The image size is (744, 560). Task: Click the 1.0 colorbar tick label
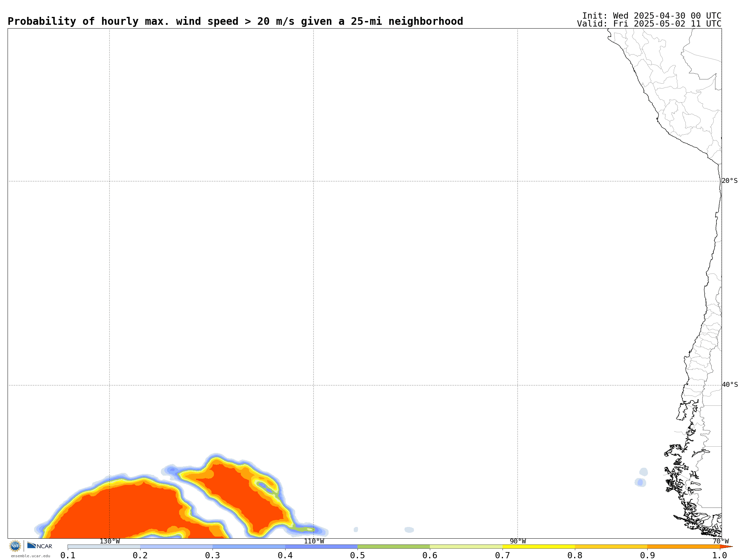coord(720,555)
